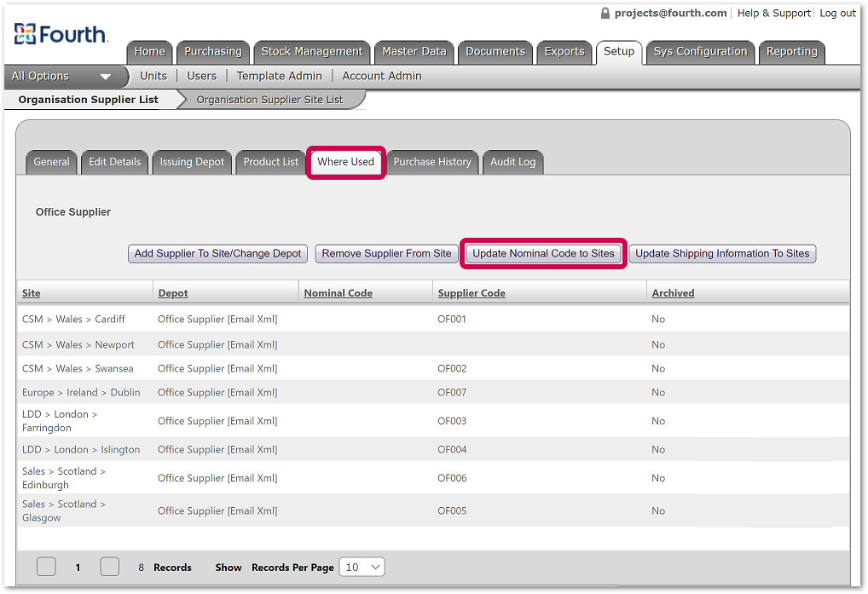Image resolution: width=868 pixels, height=594 pixels.
Task: Click Organisation Supplier List breadcrumb
Action: point(89,100)
